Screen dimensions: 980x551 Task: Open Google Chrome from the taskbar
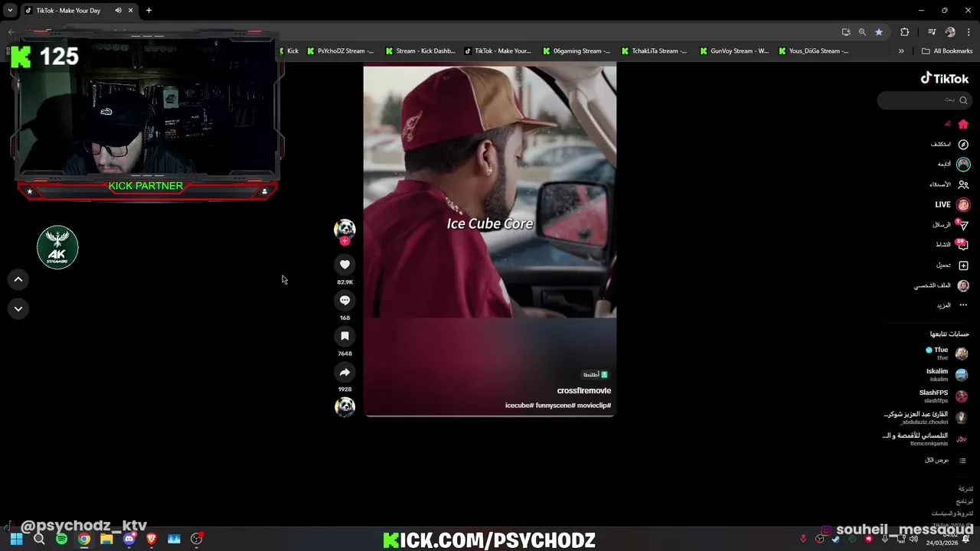84,539
